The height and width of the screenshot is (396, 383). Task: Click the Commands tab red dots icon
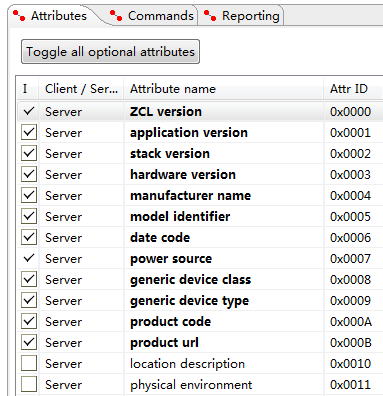coord(116,15)
